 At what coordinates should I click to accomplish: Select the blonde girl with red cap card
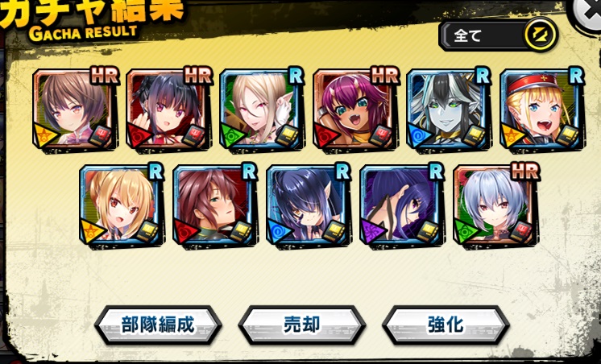tap(543, 110)
